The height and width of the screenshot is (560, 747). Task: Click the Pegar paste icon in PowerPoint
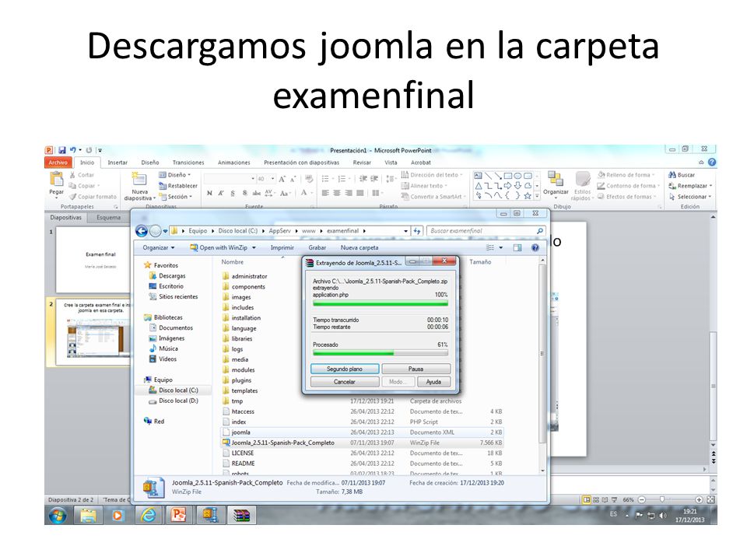[x=56, y=179]
